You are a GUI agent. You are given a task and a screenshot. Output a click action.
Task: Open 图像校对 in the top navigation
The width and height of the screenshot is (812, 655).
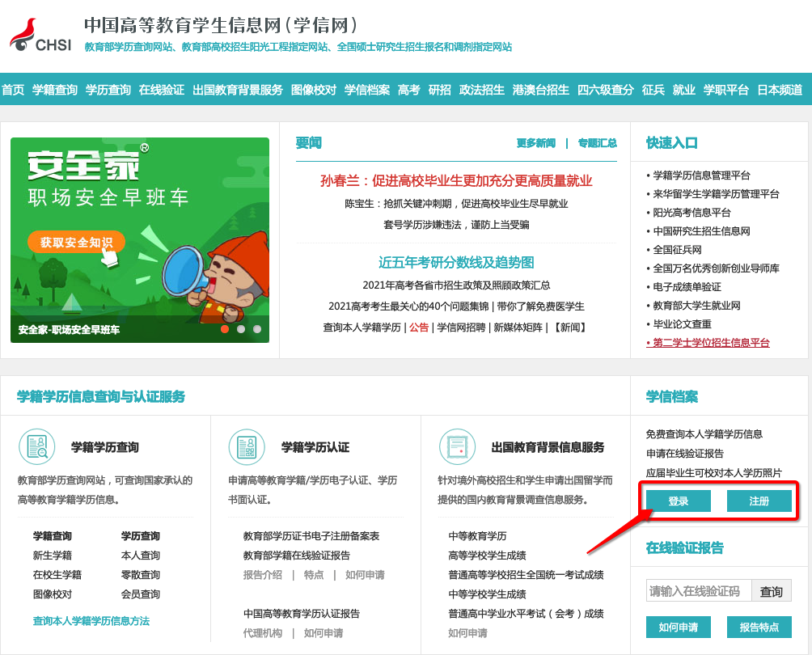click(x=314, y=90)
